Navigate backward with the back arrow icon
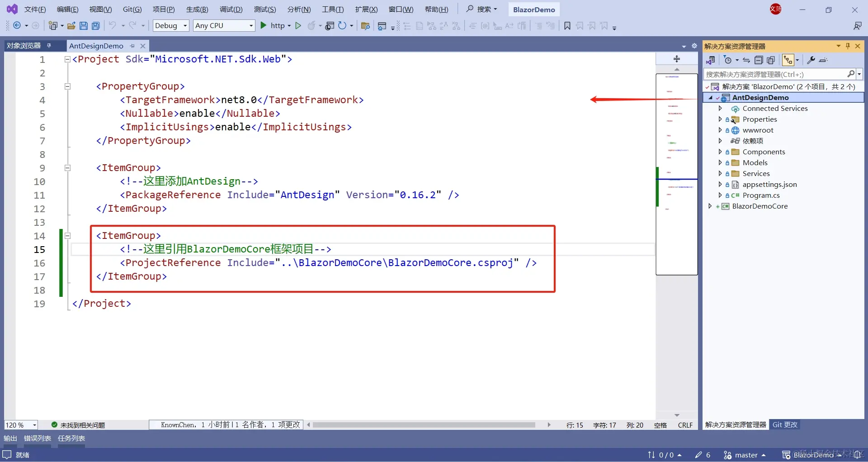This screenshot has height=462, width=868. pos(17,26)
